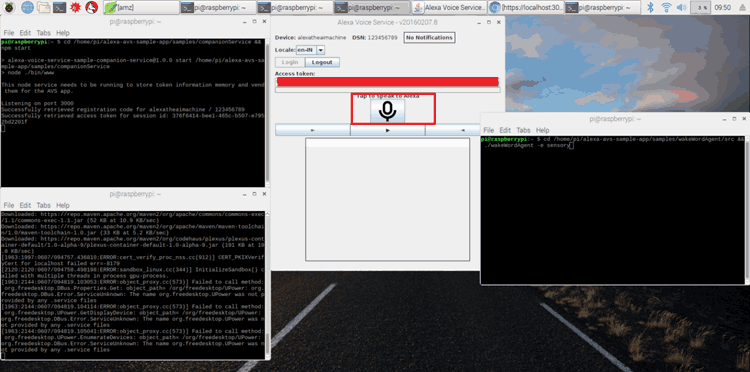Maximize the Maven download terminal window
Screen dimensions: 750x372
tap(254, 194)
